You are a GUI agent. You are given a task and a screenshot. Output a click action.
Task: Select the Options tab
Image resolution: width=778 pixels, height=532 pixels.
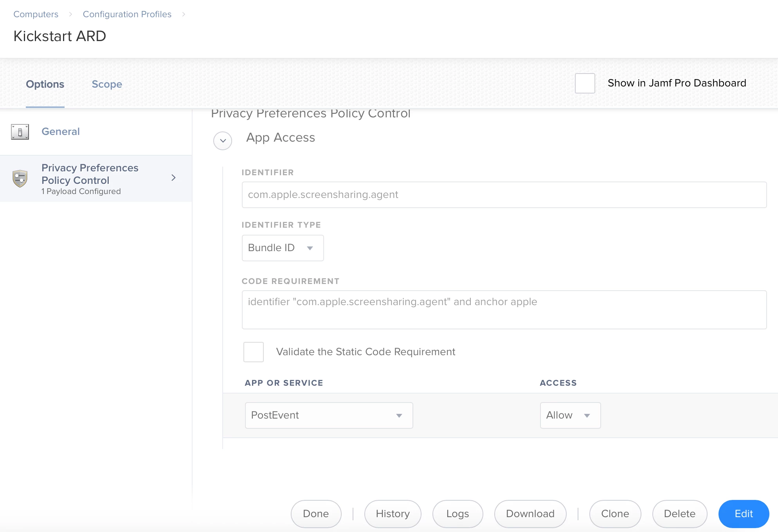point(45,84)
